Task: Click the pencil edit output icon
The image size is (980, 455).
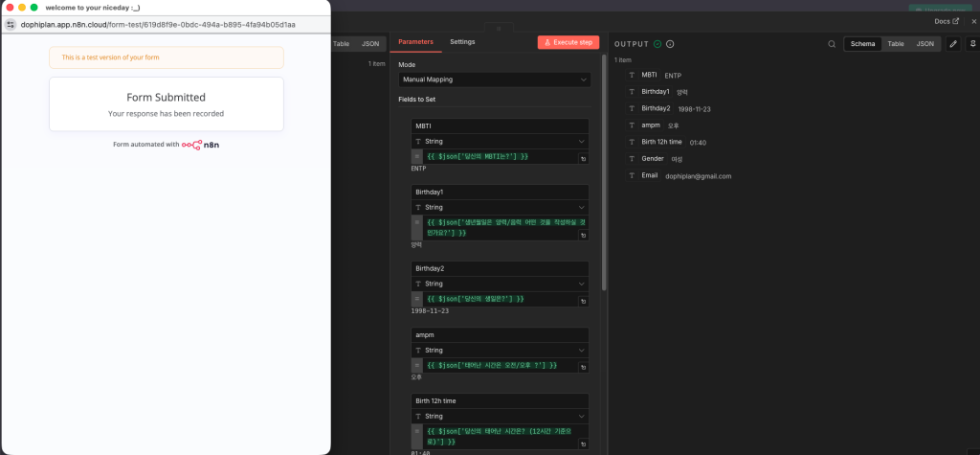Action: point(953,44)
